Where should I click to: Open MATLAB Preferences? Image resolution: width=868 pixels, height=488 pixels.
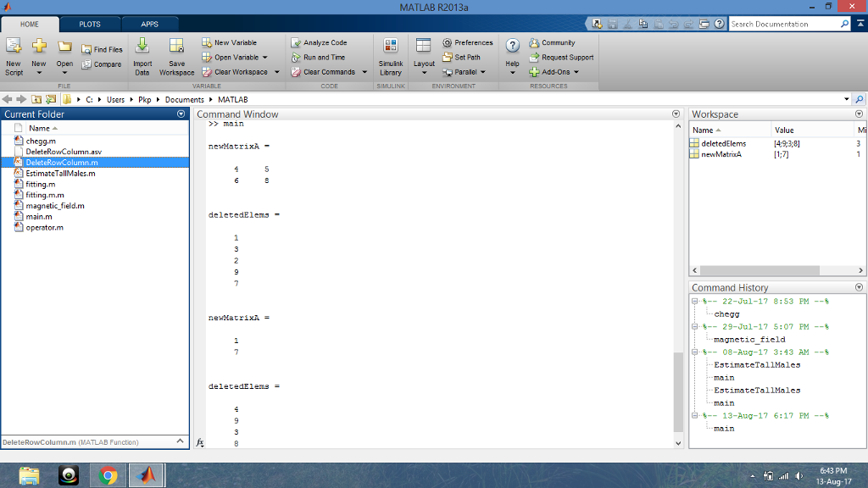click(468, 42)
